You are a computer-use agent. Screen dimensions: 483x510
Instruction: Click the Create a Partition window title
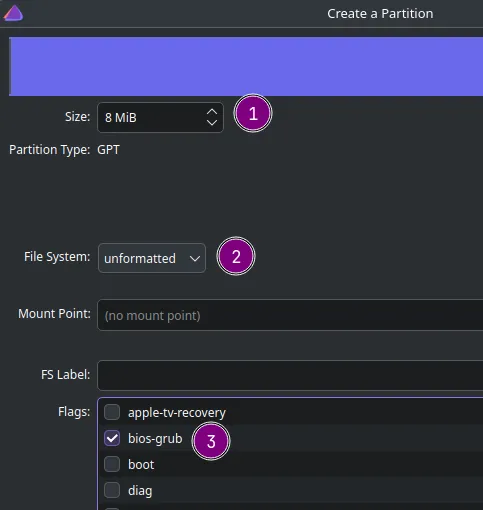point(380,14)
